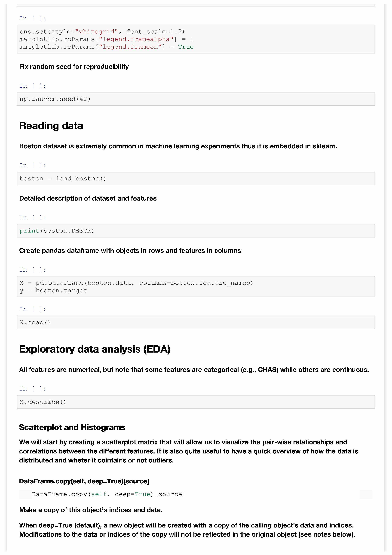
Task: Select the X.head() code cell
Action: point(196,322)
